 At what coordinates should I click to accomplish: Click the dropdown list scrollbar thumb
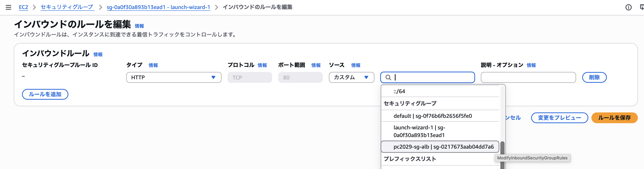point(502,155)
